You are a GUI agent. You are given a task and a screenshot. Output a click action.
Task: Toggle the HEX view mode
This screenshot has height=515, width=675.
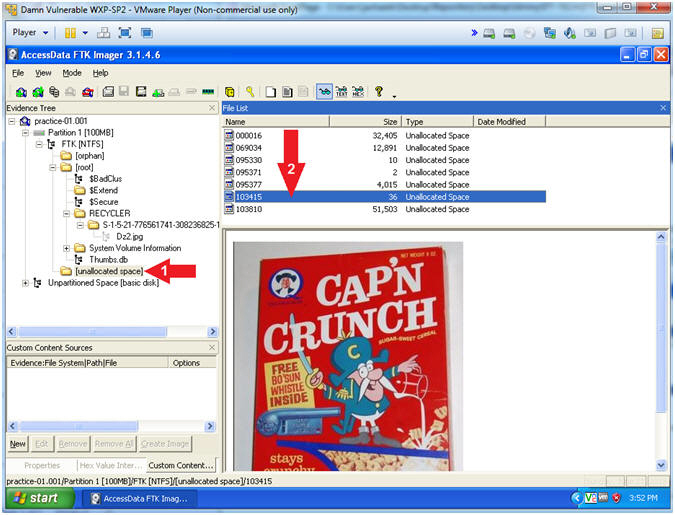(358, 92)
